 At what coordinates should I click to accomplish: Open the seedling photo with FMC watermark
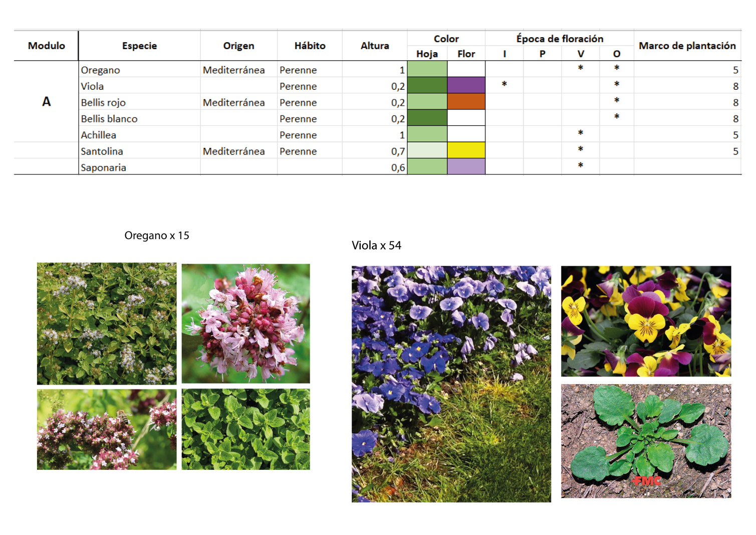[x=646, y=441]
